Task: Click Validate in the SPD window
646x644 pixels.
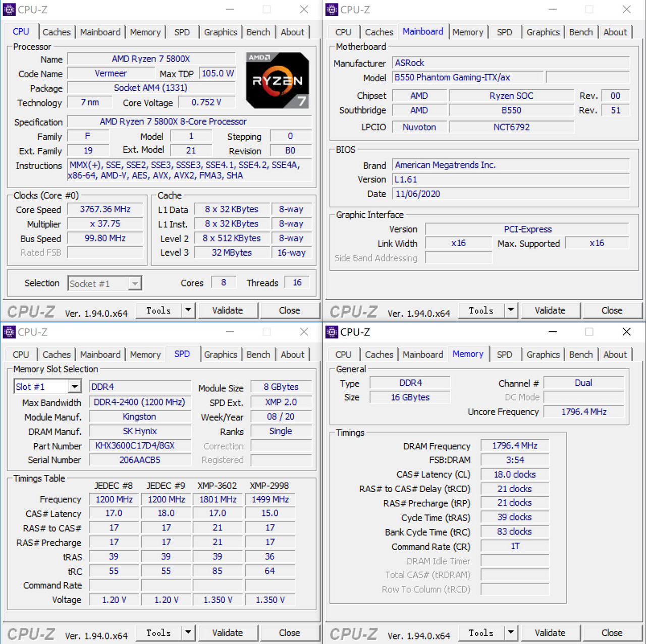Action: [228, 632]
